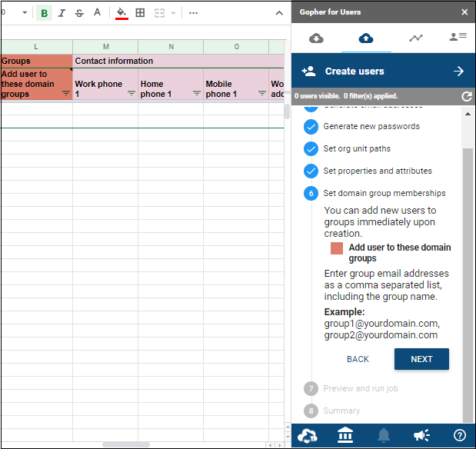
Task: Open filter for Add user to these domain groups
Action: [66, 94]
